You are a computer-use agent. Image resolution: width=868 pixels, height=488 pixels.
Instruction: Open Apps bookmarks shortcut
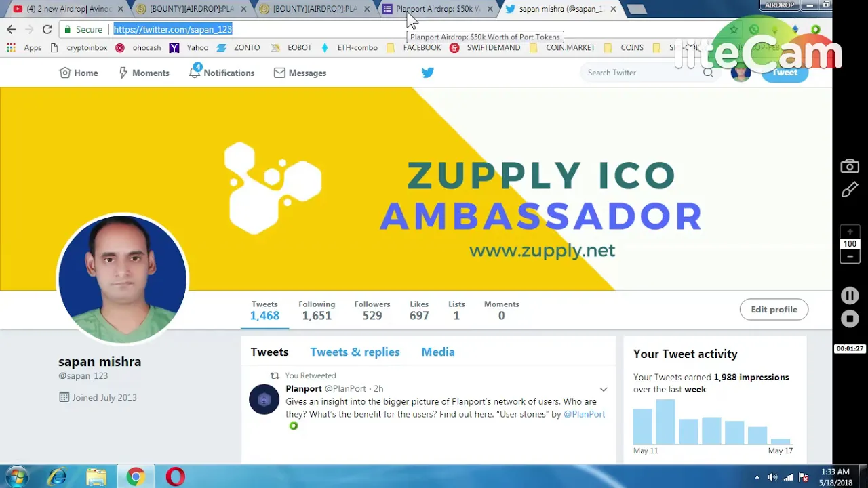click(24, 47)
